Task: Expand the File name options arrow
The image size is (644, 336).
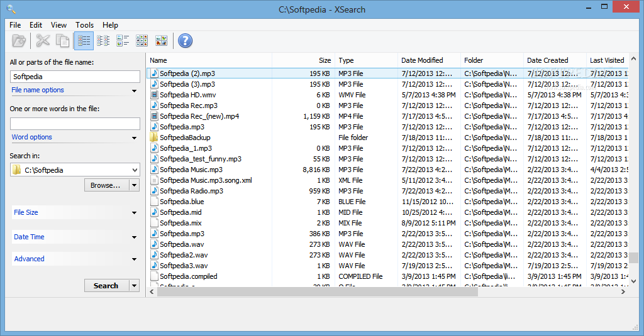Action: tap(134, 90)
